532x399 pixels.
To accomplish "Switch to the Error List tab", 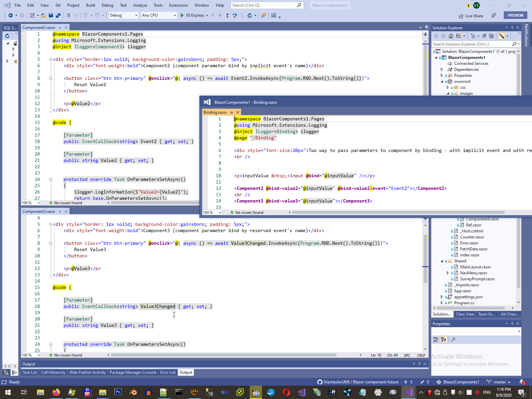I will coord(168,372).
